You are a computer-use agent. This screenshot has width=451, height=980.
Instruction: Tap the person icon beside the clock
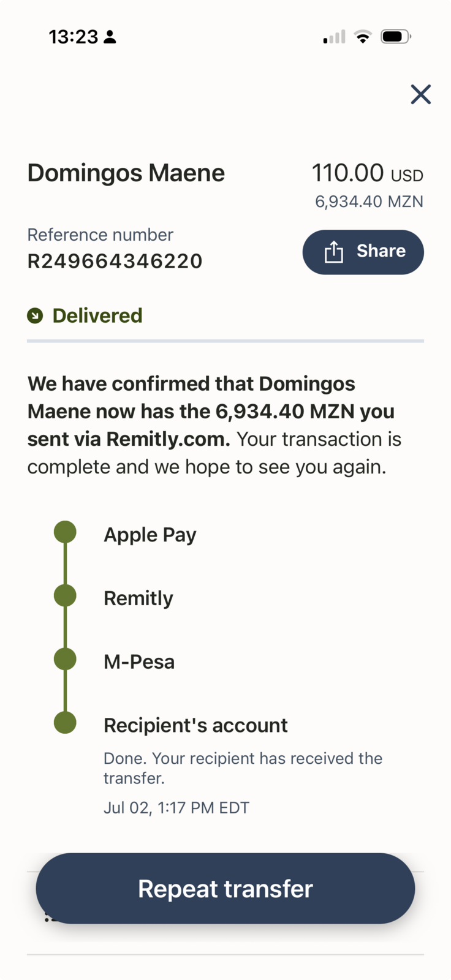click(x=110, y=37)
